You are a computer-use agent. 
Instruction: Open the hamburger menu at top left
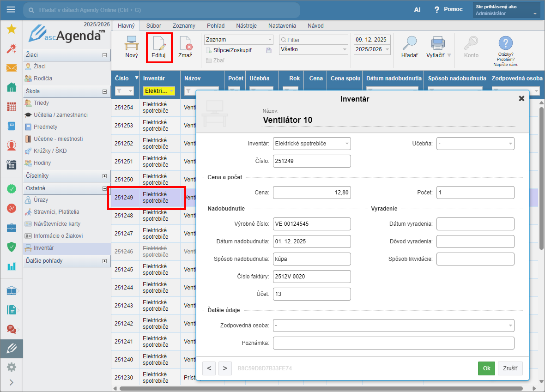click(11, 10)
